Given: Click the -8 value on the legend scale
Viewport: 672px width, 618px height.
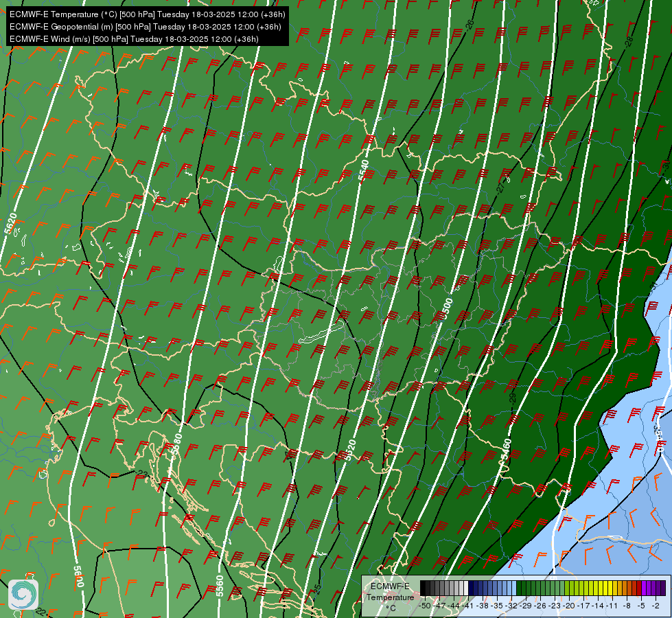Looking at the screenshot, I should point(627,606).
